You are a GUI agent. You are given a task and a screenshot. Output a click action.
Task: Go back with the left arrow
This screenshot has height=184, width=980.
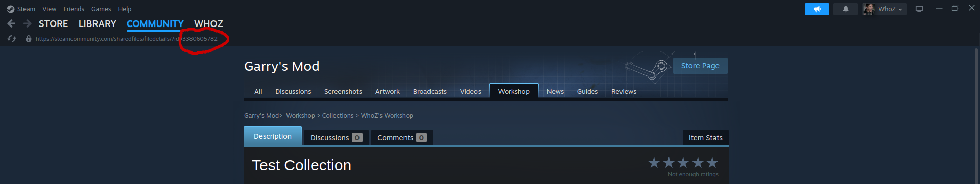pyautogui.click(x=11, y=23)
